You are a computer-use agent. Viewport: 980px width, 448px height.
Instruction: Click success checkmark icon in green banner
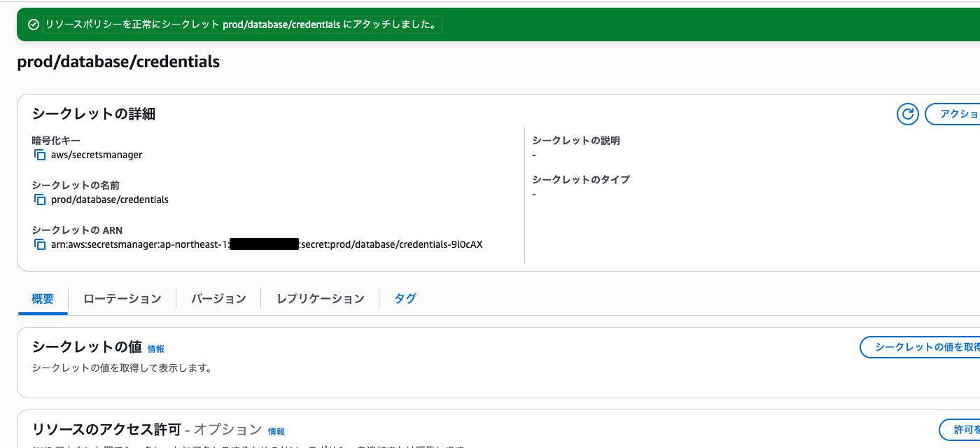tap(33, 24)
